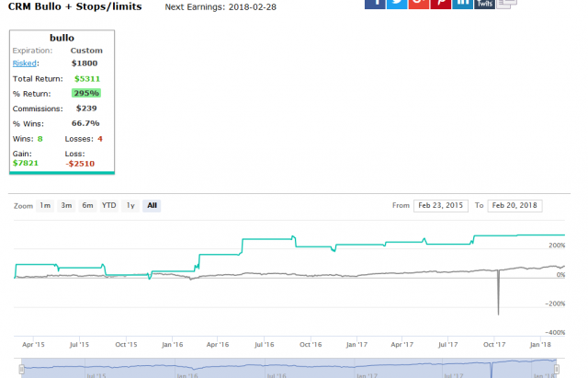Click the Apr '15 axis label
Image resolution: width=588 pixels, height=378 pixels.
[33, 345]
